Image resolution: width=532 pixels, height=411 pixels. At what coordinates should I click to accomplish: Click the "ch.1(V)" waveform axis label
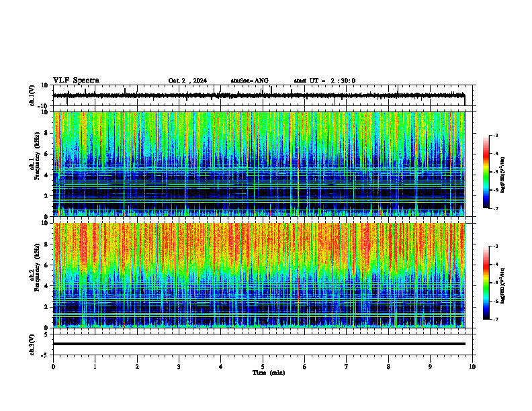pyautogui.click(x=32, y=95)
